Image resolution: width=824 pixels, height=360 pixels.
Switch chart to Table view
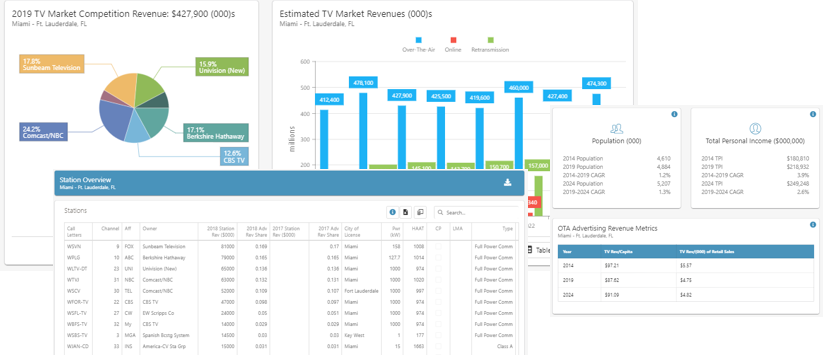(539, 250)
